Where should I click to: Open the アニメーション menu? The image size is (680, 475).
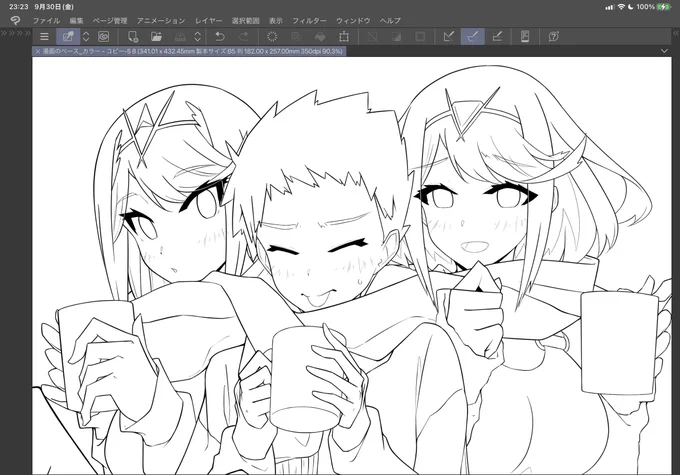[x=161, y=21]
